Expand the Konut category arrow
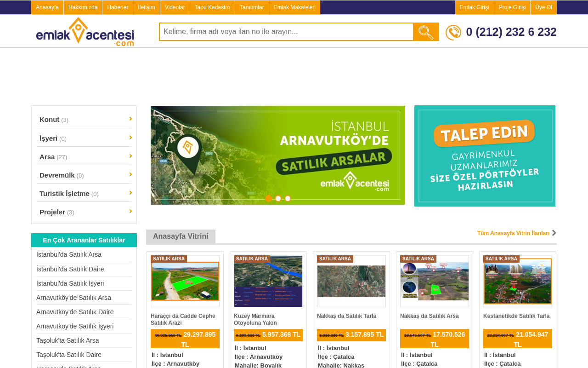 point(130,119)
